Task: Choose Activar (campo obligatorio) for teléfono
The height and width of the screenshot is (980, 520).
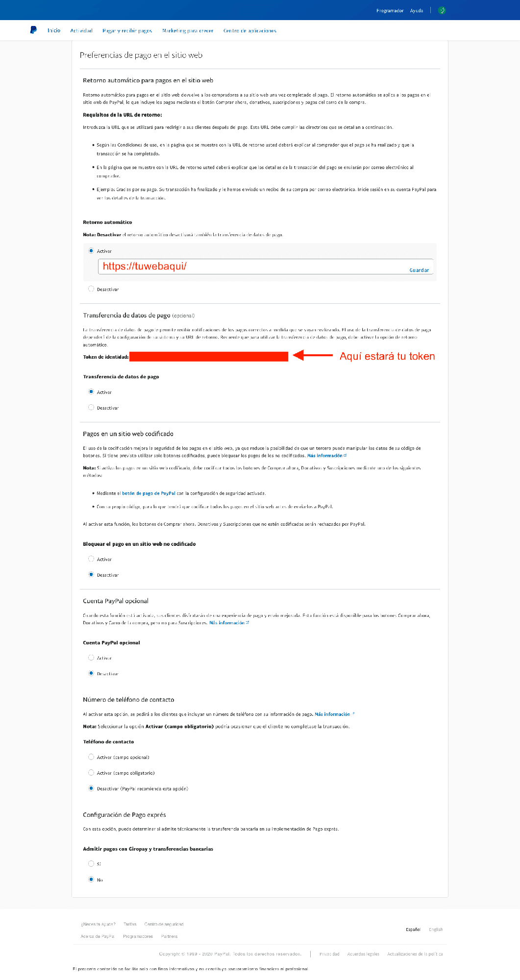Action: point(91,772)
